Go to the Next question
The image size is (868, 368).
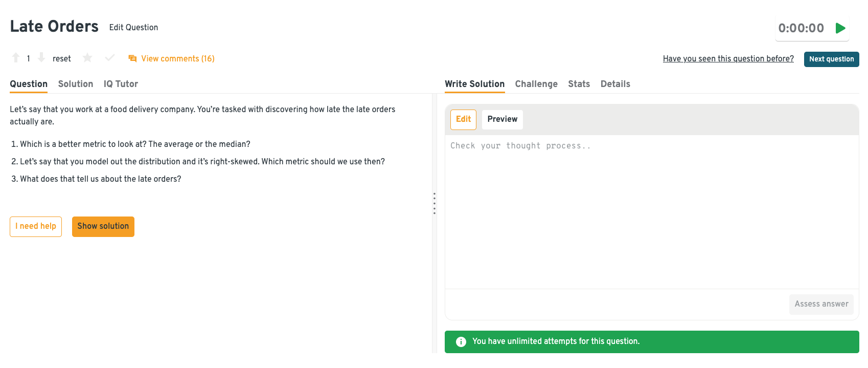coord(831,59)
